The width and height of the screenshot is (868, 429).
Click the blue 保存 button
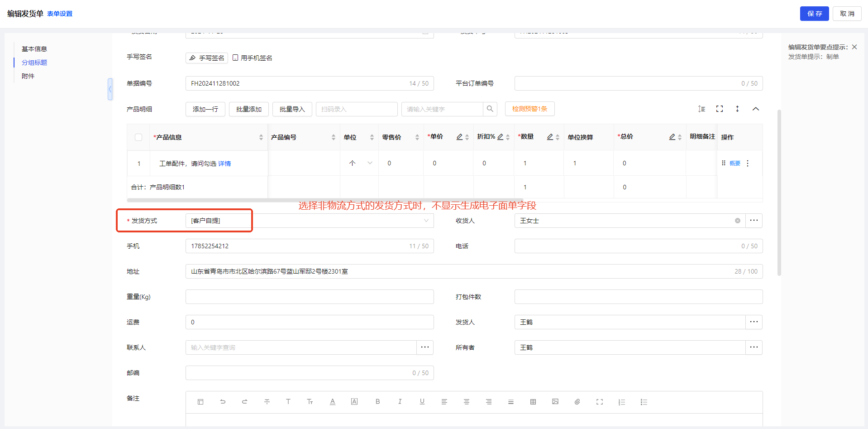point(814,14)
